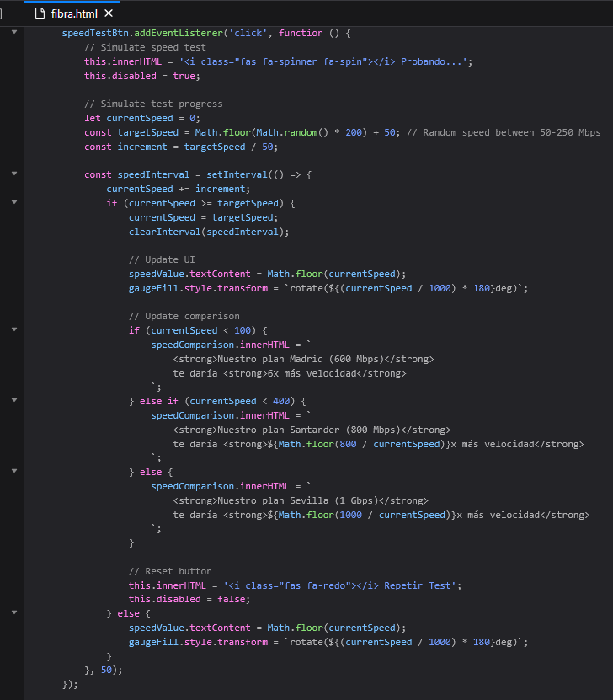Click the file icon on fibra.html tab

pyautogui.click(x=40, y=13)
